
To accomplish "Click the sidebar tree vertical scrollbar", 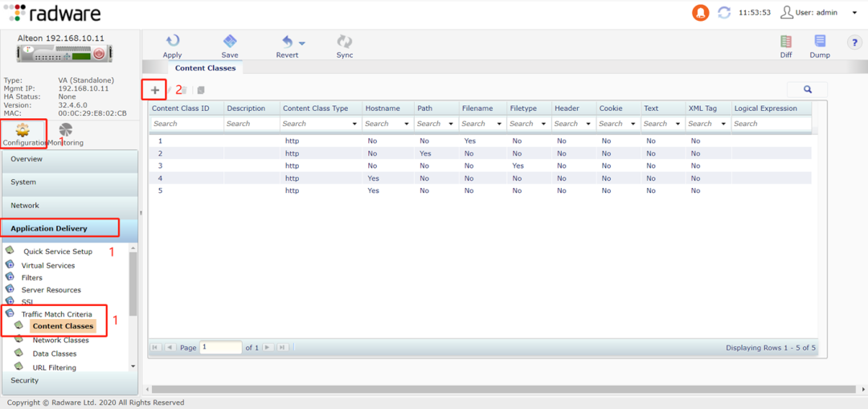I will (133, 285).
